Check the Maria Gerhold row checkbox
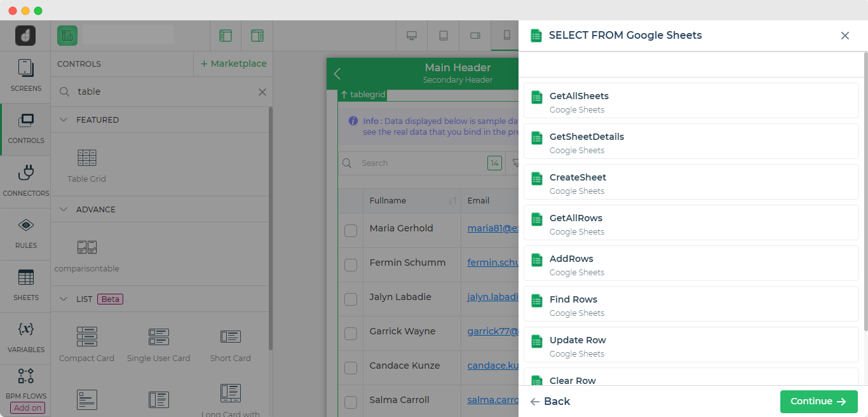Viewport: 868px width, 417px height. point(351,231)
